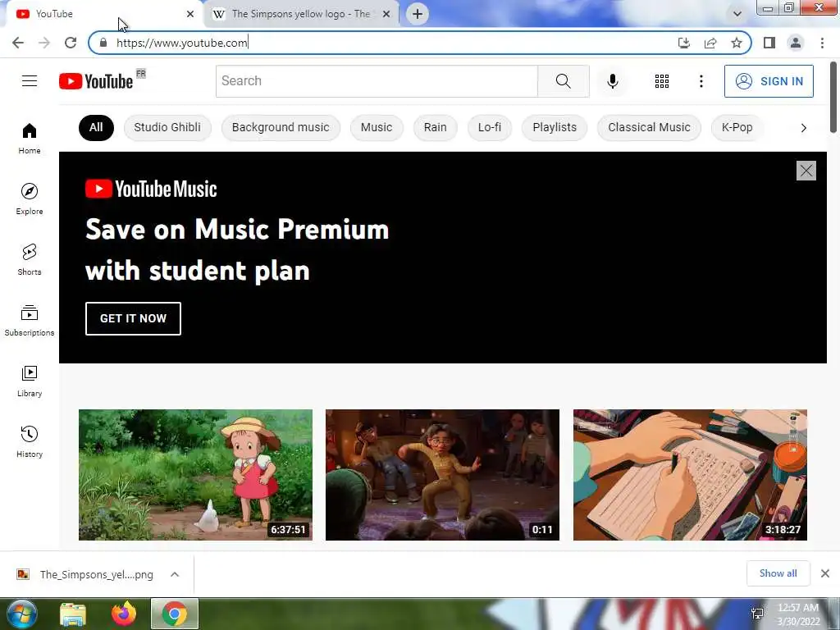This screenshot has height=630, width=840.
Task: Play the 3:18:27 writing hands video
Action: click(690, 475)
